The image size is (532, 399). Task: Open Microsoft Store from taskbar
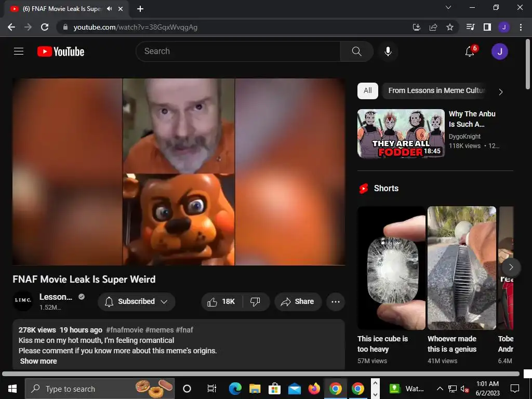(274, 389)
